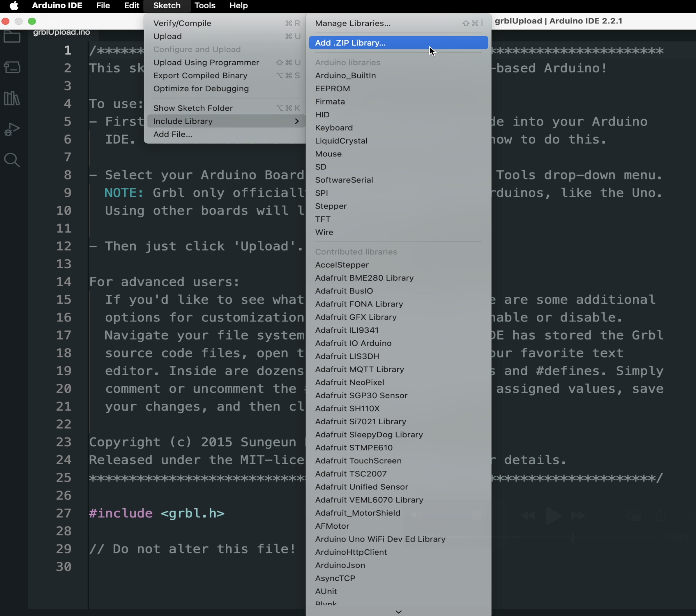Open the Library Manager sidebar icon
Screen dimensions: 696x616
pos(12,98)
